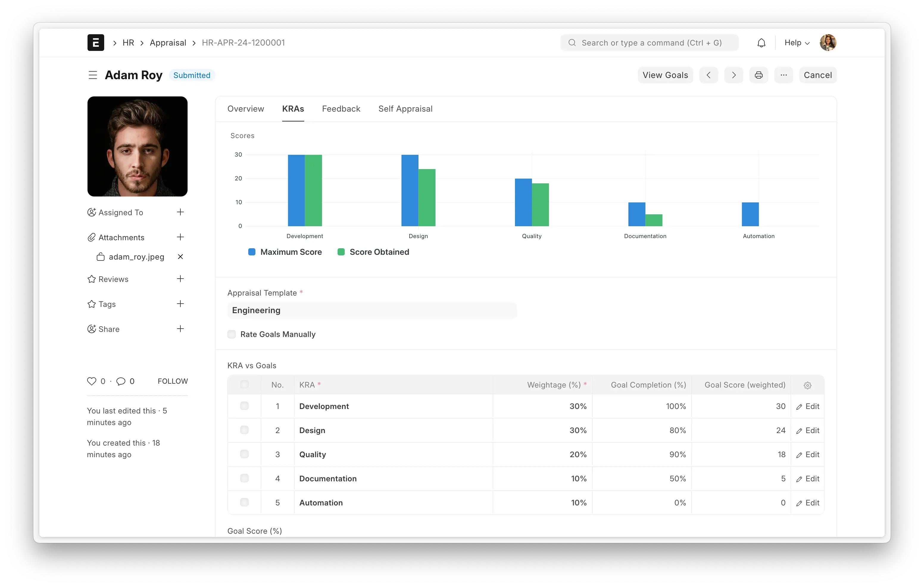Click the View Goals button
This screenshot has width=924, height=587.
pyautogui.click(x=665, y=75)
